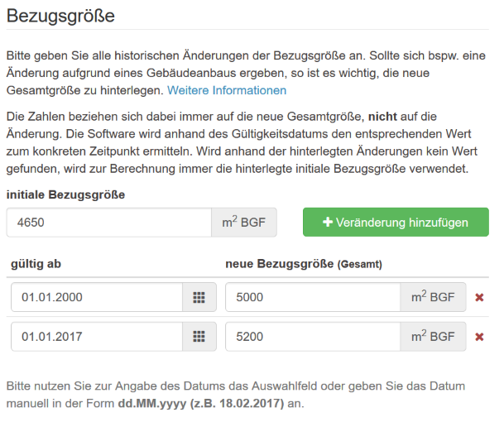Click the neue Bezugsgröße (Gesamt) column header

tap(305, 263)
